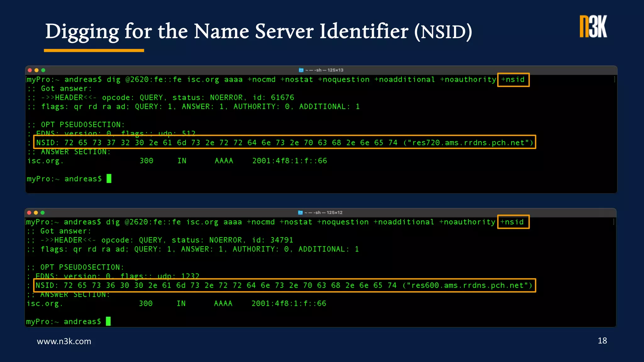Click the N3K logo
Viewport: 644px width, 362px height.
pyautogui.click(x=593, y=26)
